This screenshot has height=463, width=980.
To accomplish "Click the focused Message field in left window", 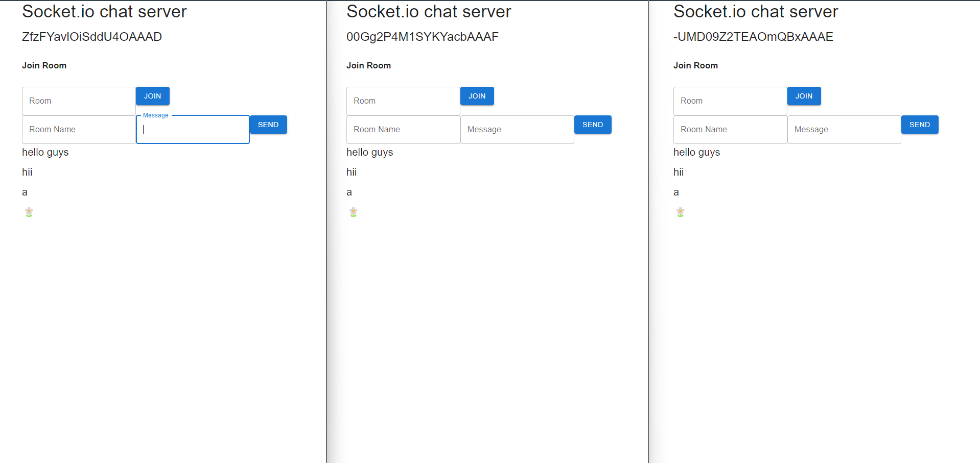I will coord(193,130).
